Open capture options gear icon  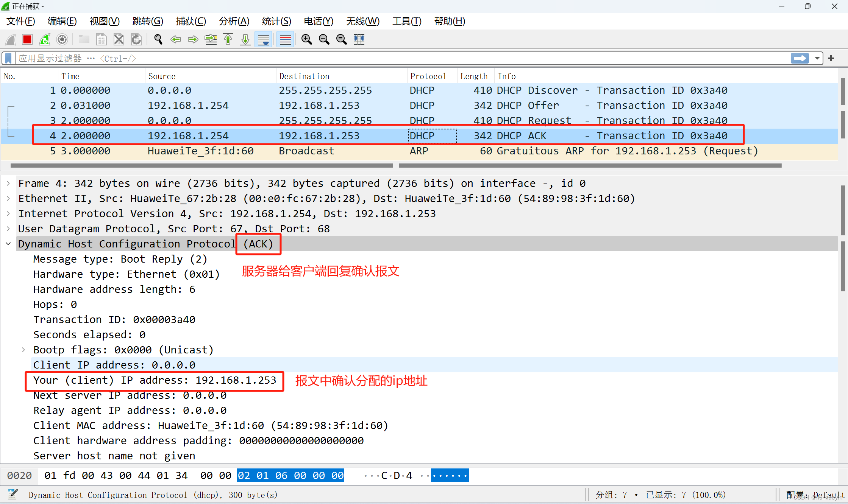[x=62, y=39]
